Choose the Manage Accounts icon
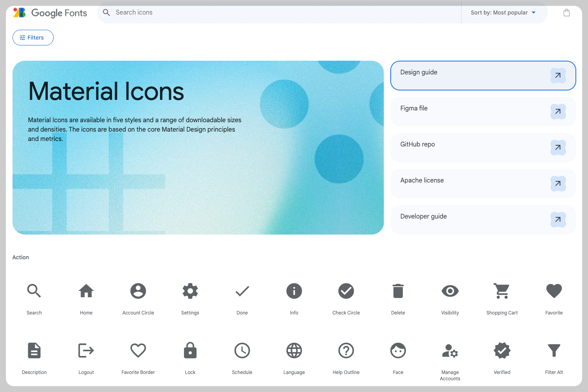The width and height of the screenshot is (588, 392). (x=450, y=350)
